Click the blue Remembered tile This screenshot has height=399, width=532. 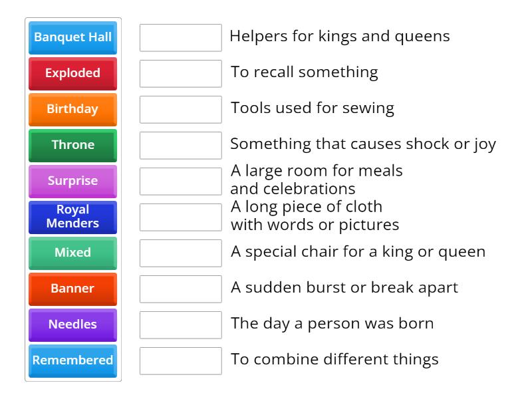pyautogui.click(x=72, y=360)
